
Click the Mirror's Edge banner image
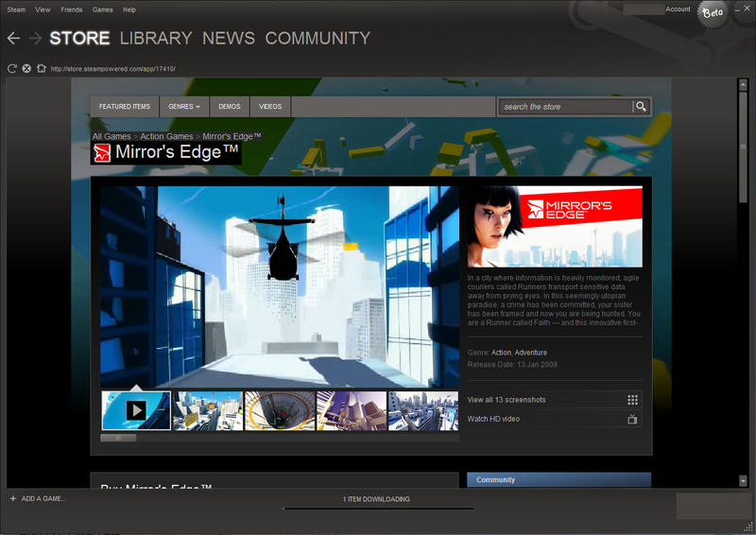[x=555, y=227]
